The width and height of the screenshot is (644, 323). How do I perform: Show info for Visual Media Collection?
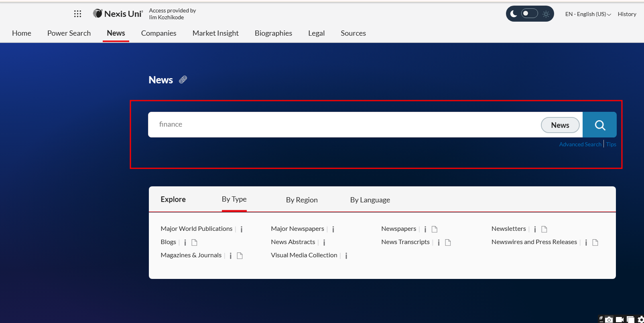tap(346, 256)
